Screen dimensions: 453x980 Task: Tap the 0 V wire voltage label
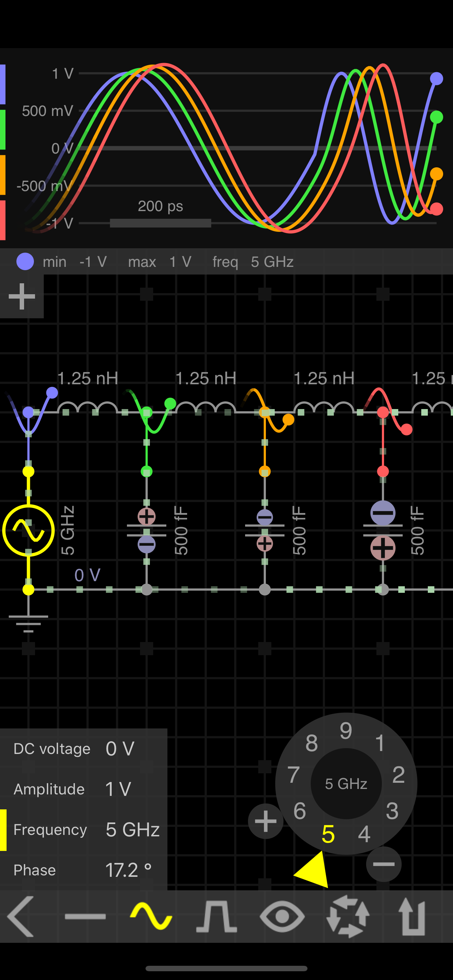[x=88, y=575]
